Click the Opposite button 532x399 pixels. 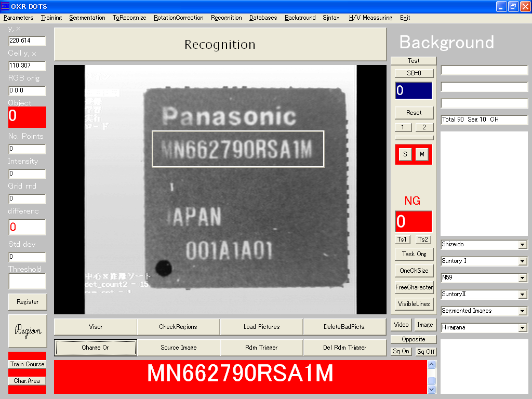[414, 339]
